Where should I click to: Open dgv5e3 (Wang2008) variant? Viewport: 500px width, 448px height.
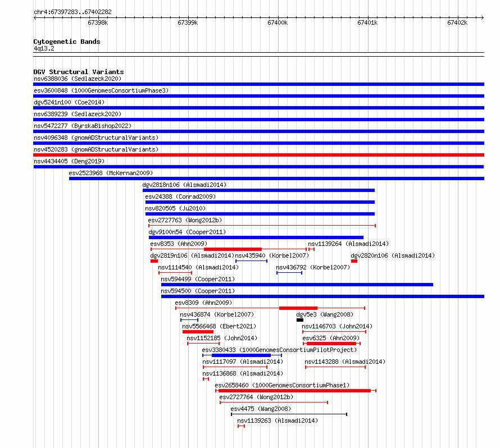(325, 314)
